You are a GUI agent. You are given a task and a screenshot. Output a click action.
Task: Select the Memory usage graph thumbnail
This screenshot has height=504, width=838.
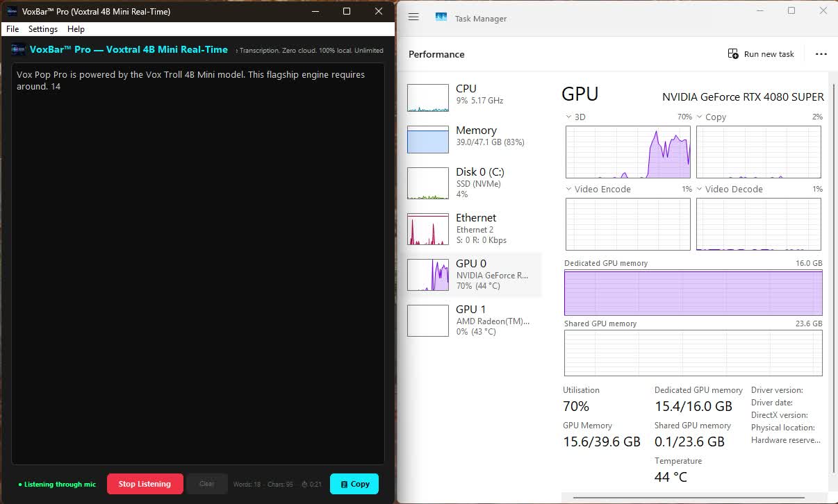pos(427,140)
